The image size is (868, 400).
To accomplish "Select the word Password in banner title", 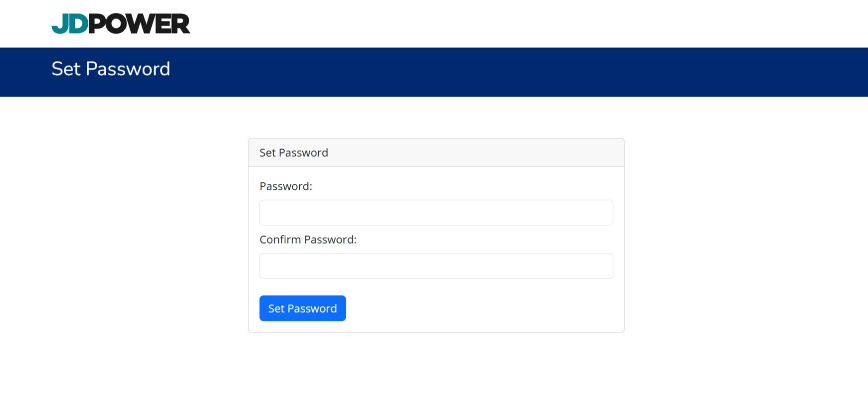I will point(128,69).
